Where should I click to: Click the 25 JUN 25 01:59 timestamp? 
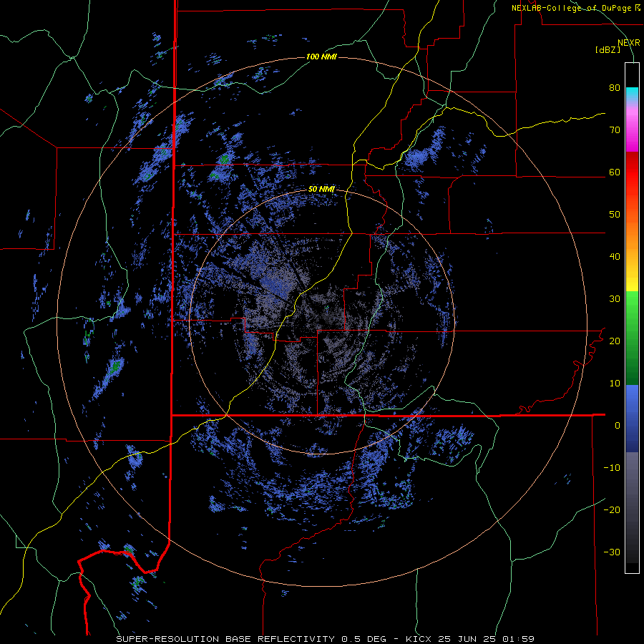coord(487,639)
